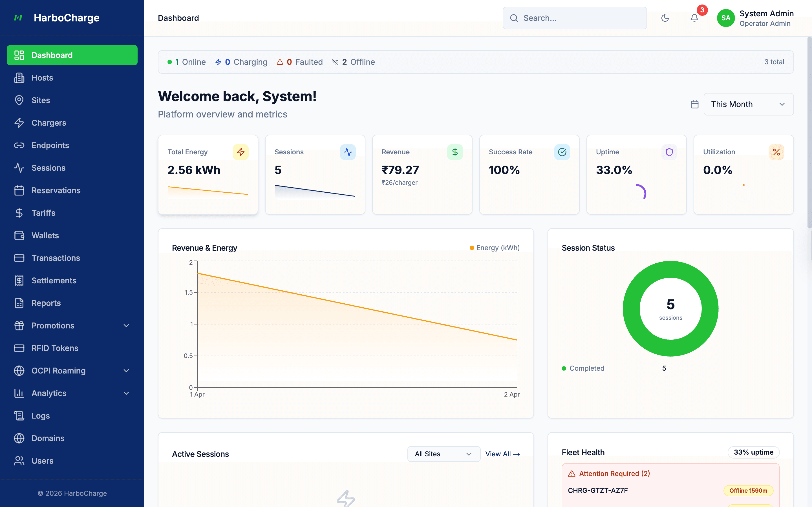Open the This Month period dropdown
812x507 pixels.
[748, 104]
